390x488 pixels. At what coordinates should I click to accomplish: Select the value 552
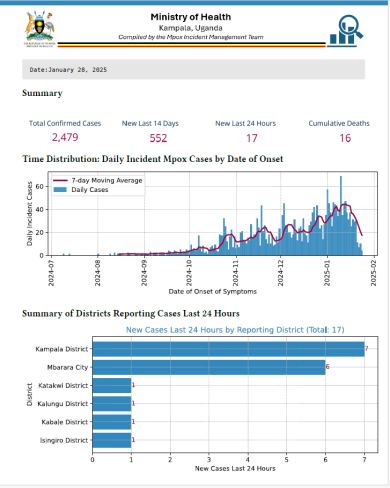pyautogui.click(x=158, y=138)
